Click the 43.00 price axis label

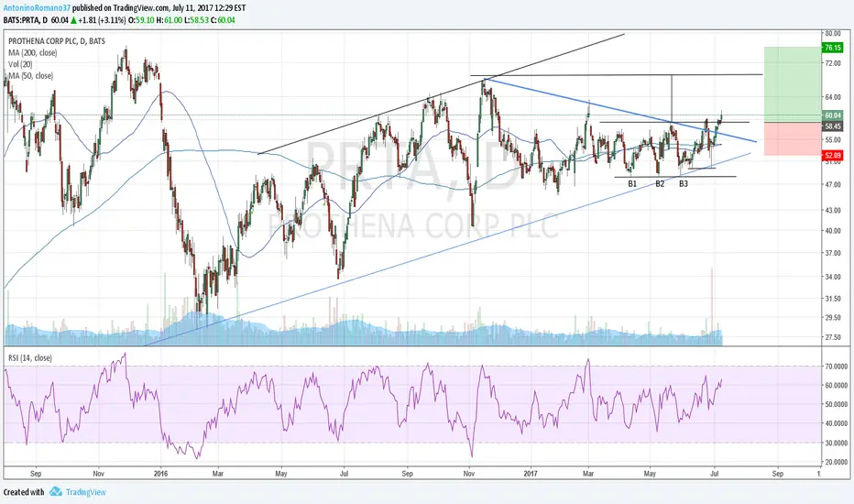[833, 210]
